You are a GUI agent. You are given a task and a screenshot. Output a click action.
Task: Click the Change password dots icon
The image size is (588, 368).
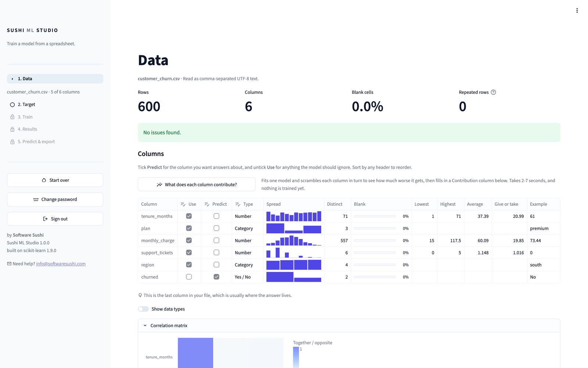36,199
